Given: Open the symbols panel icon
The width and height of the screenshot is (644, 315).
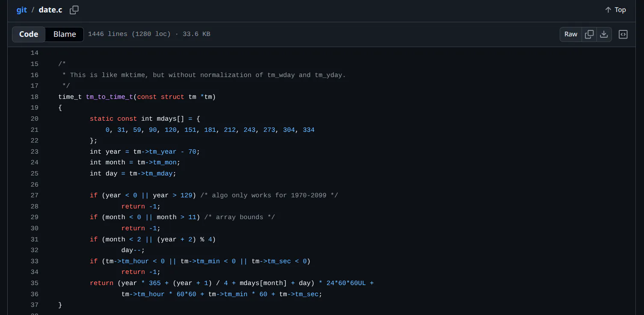Looking at the screenshot, I should [623, 34].
